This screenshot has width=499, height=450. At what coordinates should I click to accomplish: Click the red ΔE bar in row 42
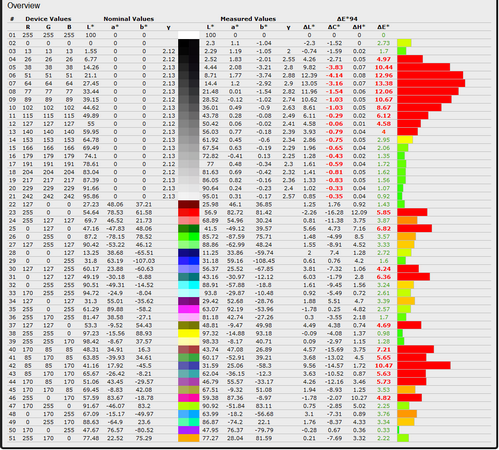424,366
